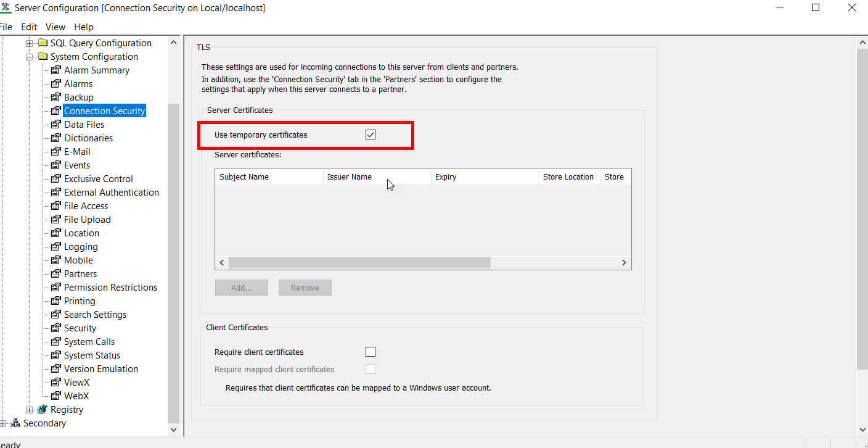Open the File menu
Viewport: 868px width, 448px height.
click(x=6, y=27)
